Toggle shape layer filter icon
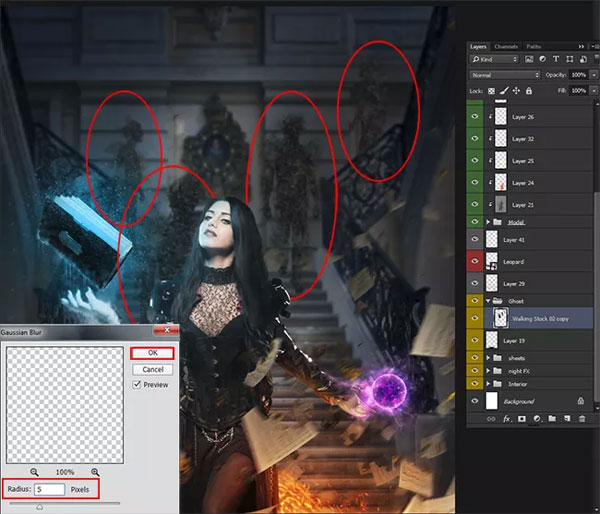This screenshot has width=600, height=514. pyautogui.click(x=570, y=59)
